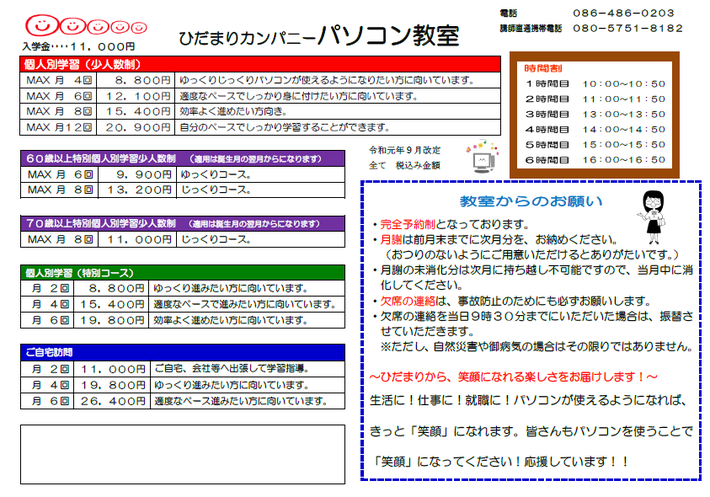Click the red 欠席の連絡 text
This screenshot has height=497, width=710.
click(408, 301)
